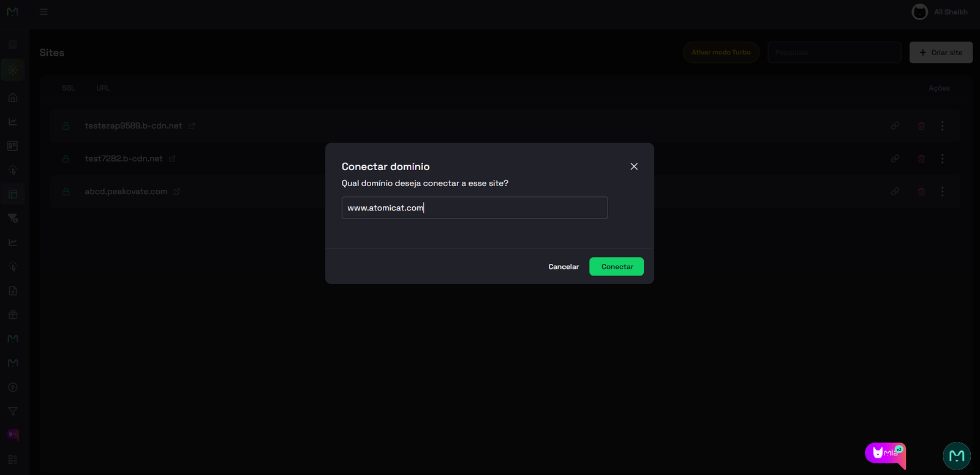Open the home icon in sidebar
Screen dimensions: 980x475
[x=13, y=98]
